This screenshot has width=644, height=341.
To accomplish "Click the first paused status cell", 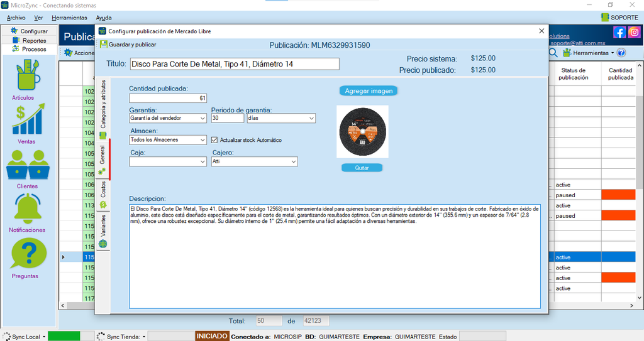I will click(x=577, y=195).
